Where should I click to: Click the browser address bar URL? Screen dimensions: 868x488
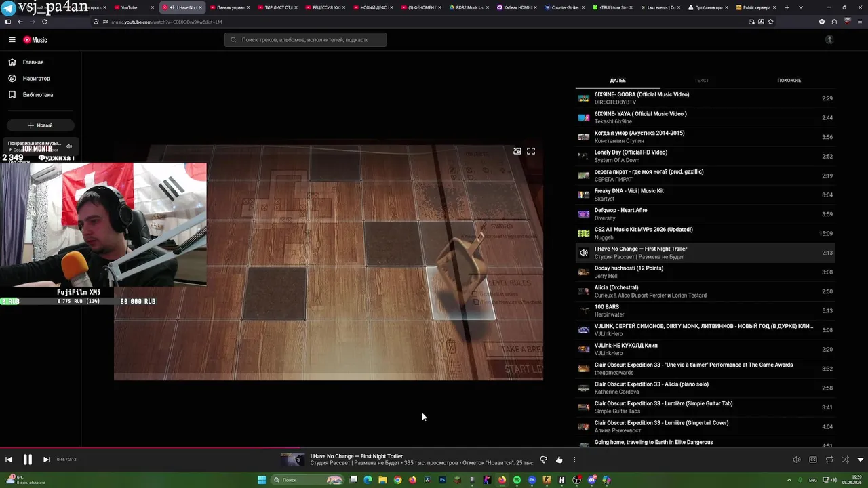pyautogui.click(x=166, y=22)
